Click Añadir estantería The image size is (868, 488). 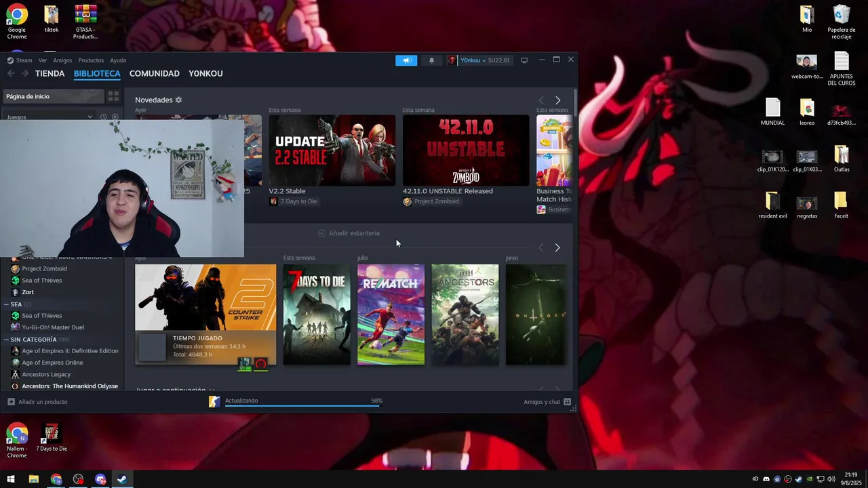point(349,233)
